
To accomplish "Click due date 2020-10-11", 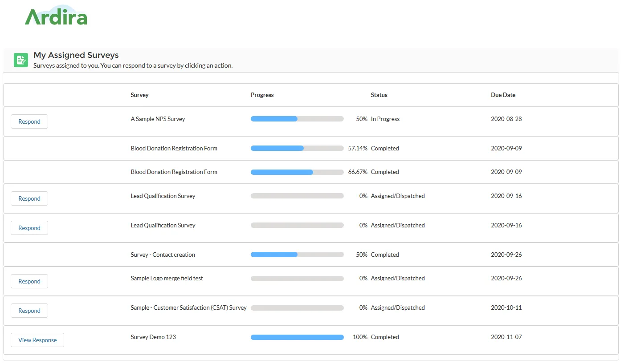I will tap(506, 307).
